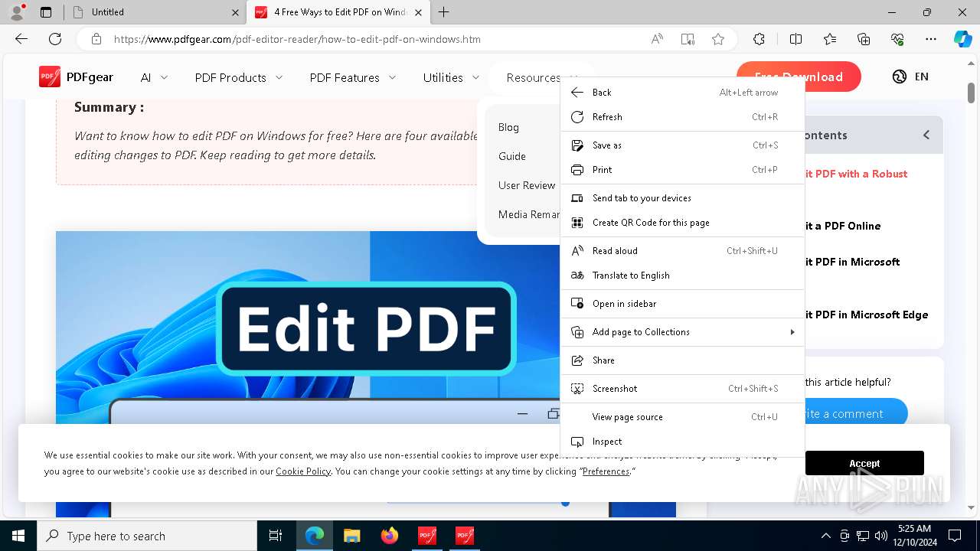Click the PDFgear logo
The image size is (980, 551).
(76, 77)
